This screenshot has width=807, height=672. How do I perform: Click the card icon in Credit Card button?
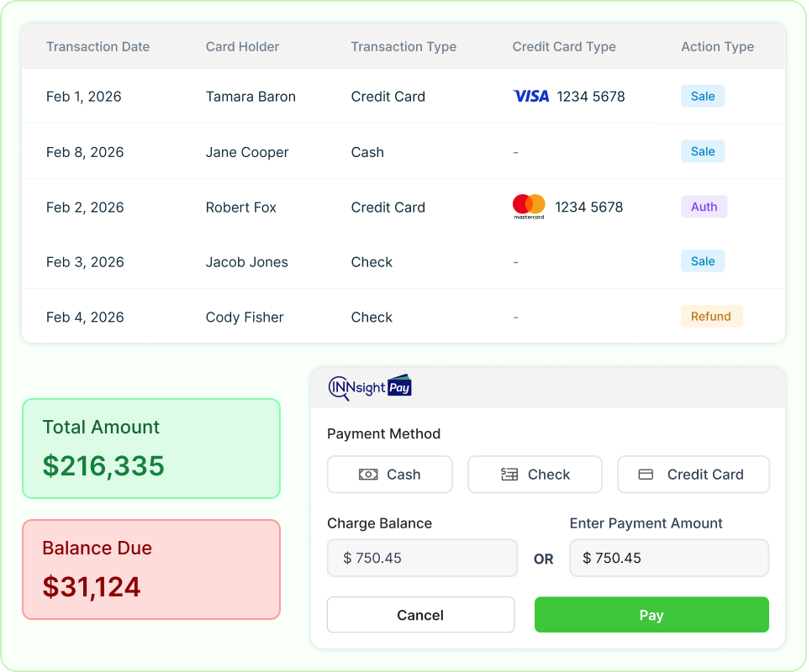pos(646,474)
